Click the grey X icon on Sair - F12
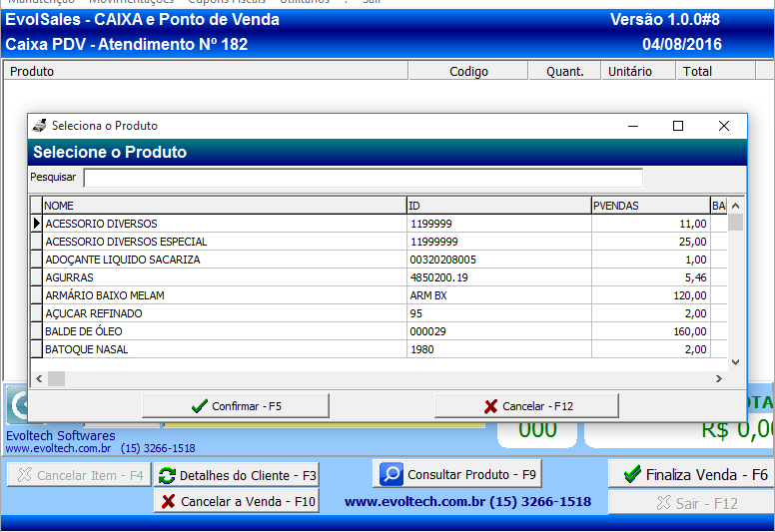775x532 pixels. point(663,503)
